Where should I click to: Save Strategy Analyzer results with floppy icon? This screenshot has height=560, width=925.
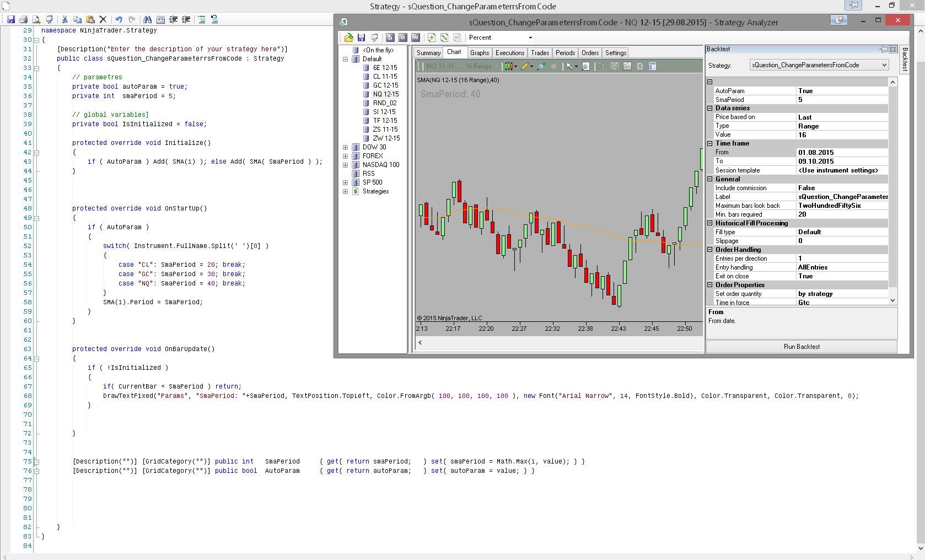click(361, 37)
